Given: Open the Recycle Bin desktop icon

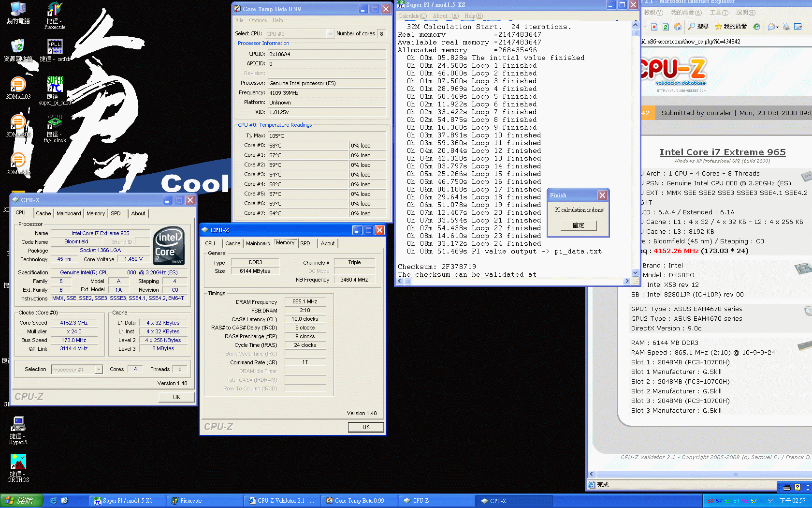Looking at the screenshot, I should pos(18,50).
